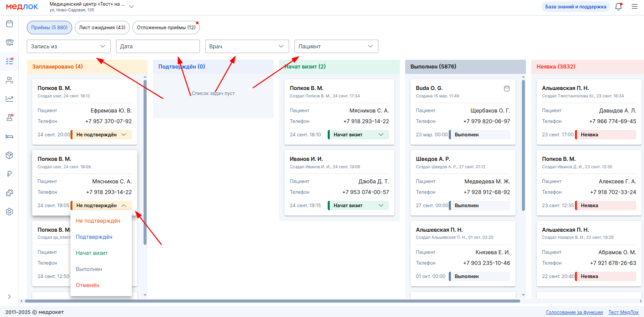Image resolution: width=644 pixels, height=317 pixels.
Task: Open the hospital bed icon in sidebar
Action: click(x=9, y=136)
